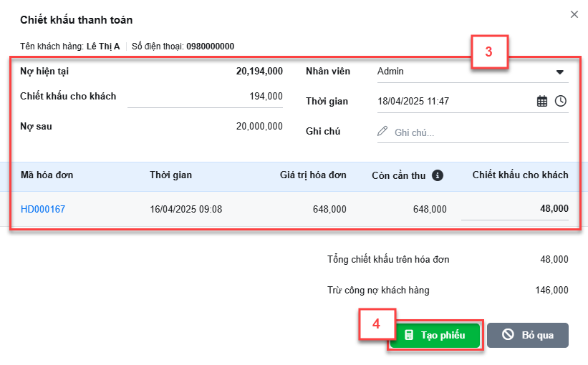Click the green Tạo phiếu button
588x365 pixels.
435,335
